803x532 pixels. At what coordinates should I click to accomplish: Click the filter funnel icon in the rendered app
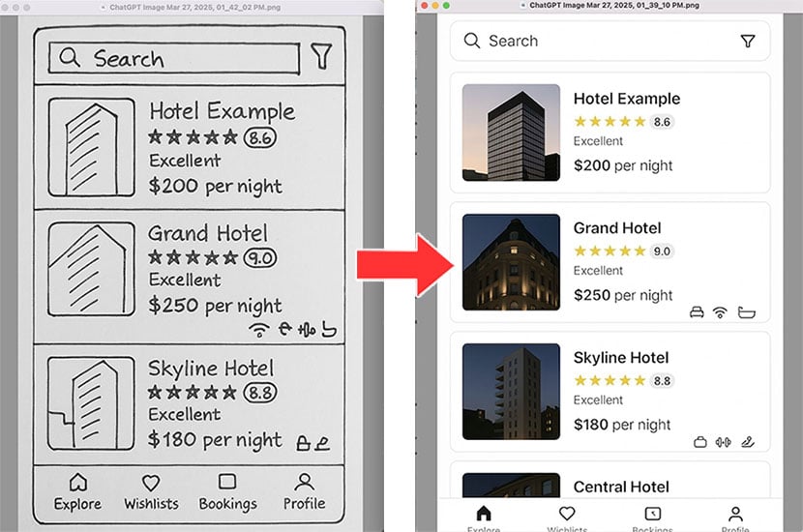747,42
